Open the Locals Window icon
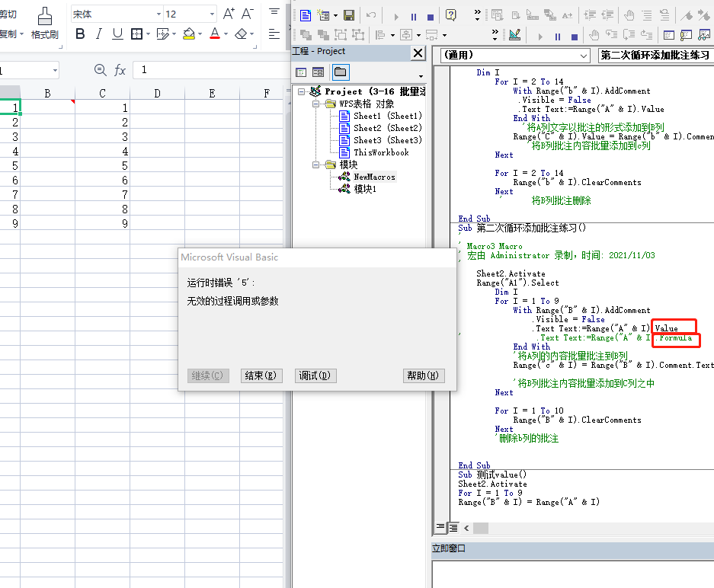This screenshot has height=588, width=714. pyautogui.click(x=669, y=35)
